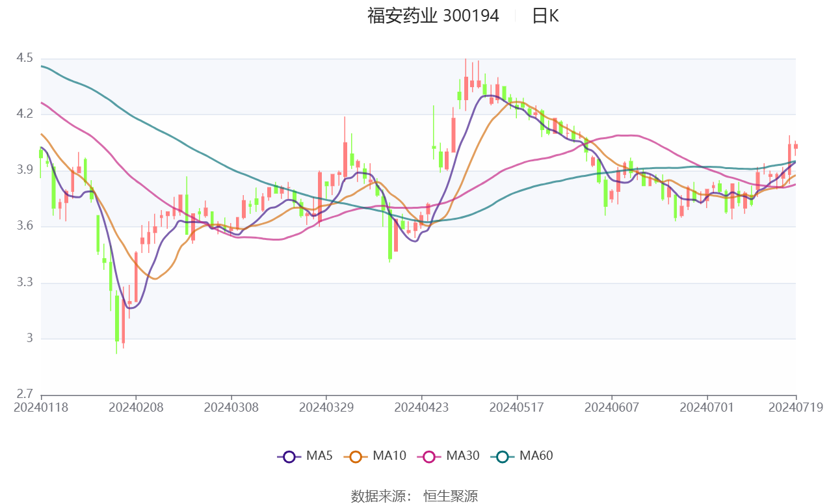Toggle the MA10 orange legend marker
This screenshot has width=829, height=504.
point(356,457)
